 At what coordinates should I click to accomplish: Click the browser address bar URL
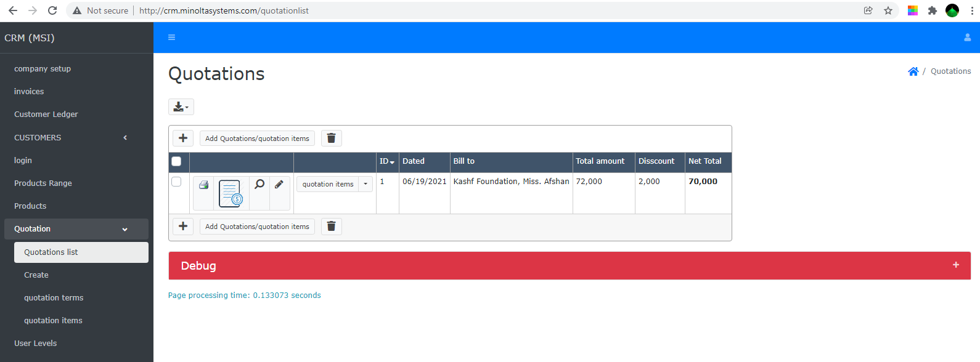click(224, 10)
